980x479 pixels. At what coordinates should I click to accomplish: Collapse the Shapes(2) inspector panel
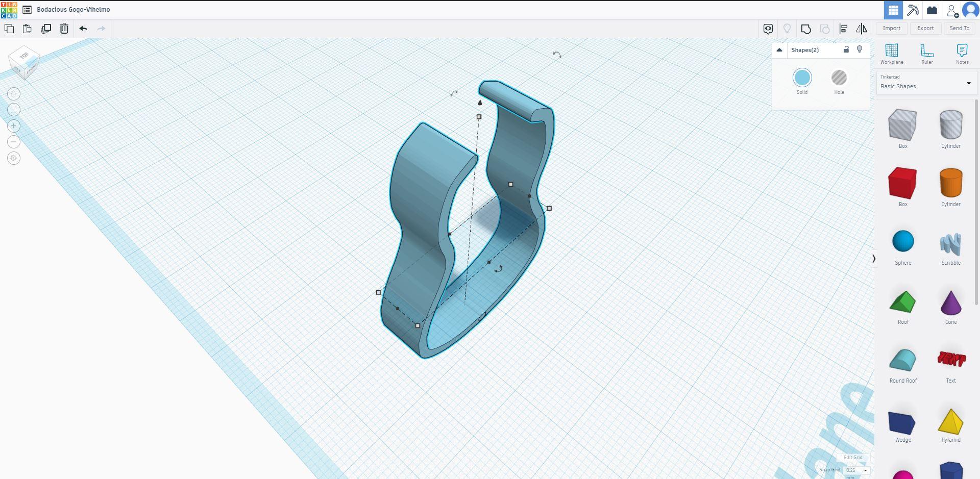(779, 50)
